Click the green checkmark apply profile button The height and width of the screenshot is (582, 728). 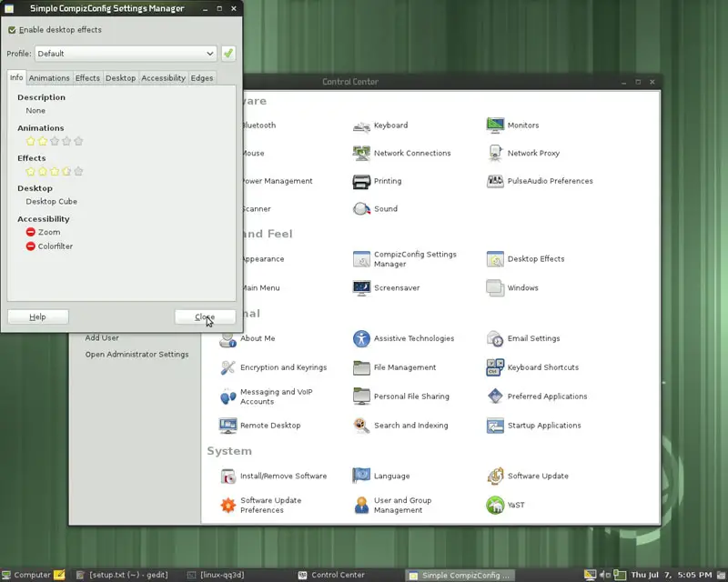coord(228,54)
